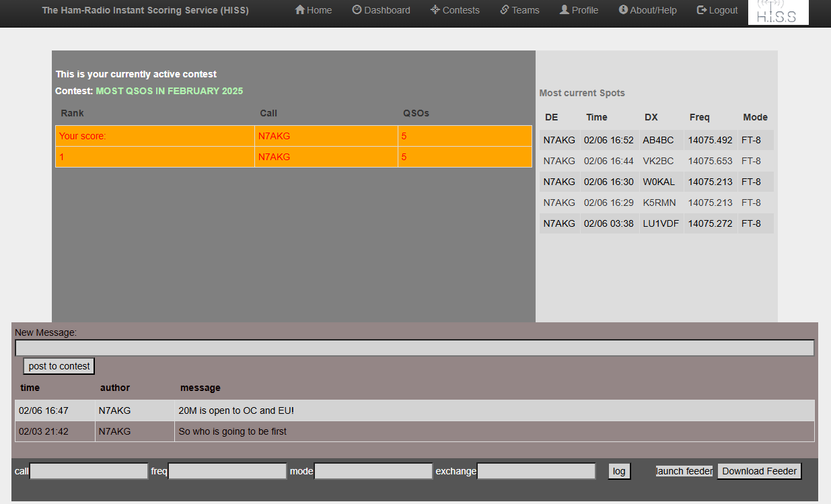Screen dimensions: 831x504
Task: Click message time 02/03 21:42
Action: (x=44, y=431)
